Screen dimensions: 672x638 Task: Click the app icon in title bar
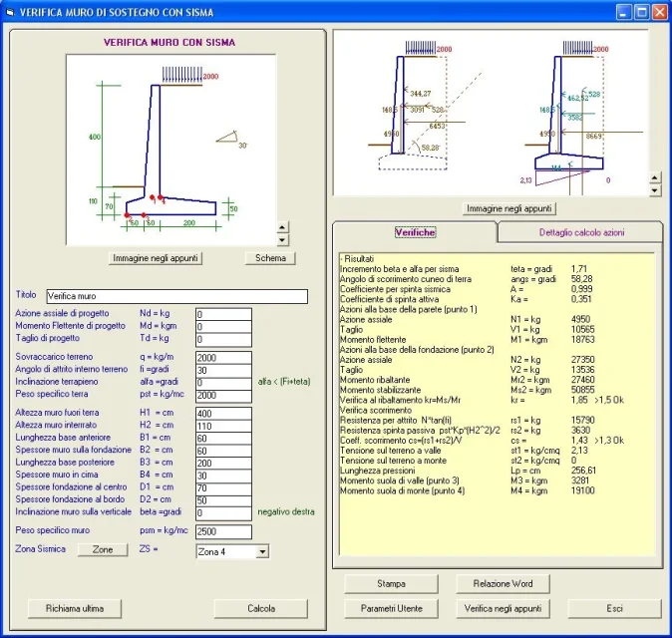click(x=11, y=12)
